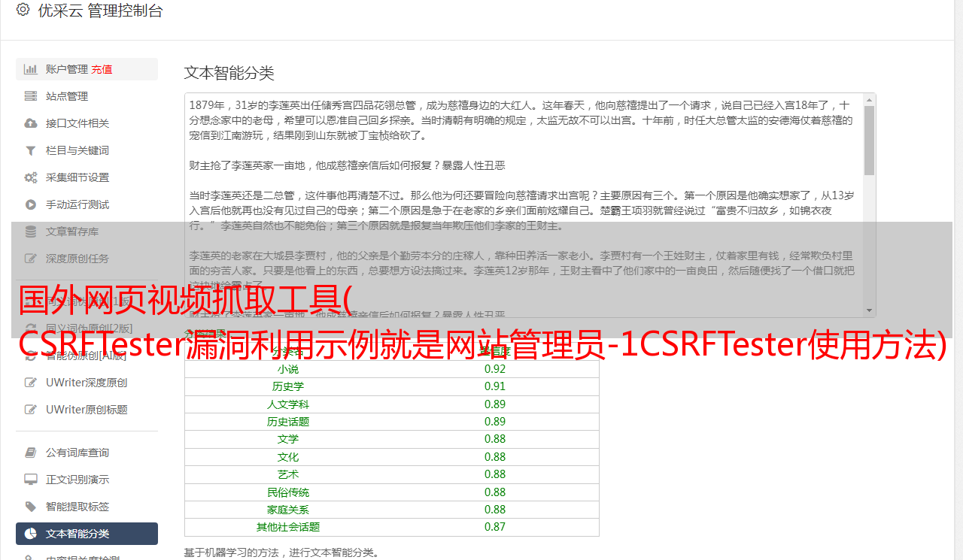Click the text area scrollbar thumb

tap(870, 141)
